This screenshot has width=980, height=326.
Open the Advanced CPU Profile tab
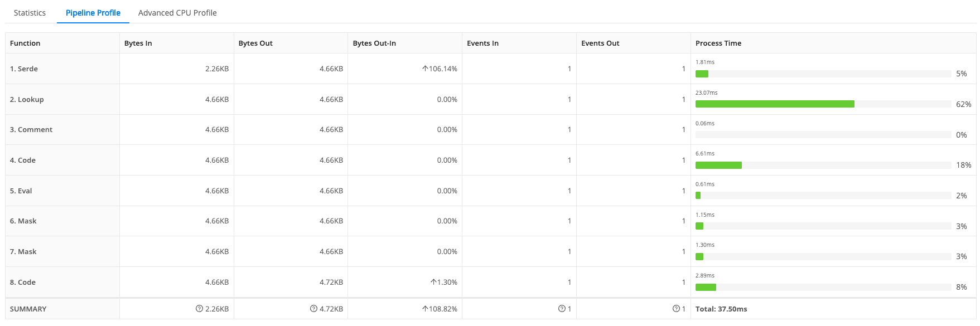tap(177, 13)
